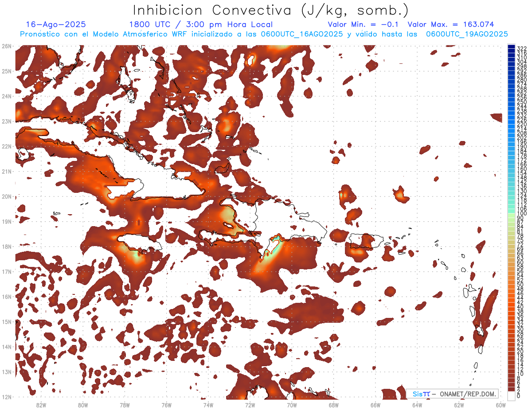Viewport: 532px width, 411px height.
Task: Click the 18N latitude label
Action: click(x=7, y=247)
